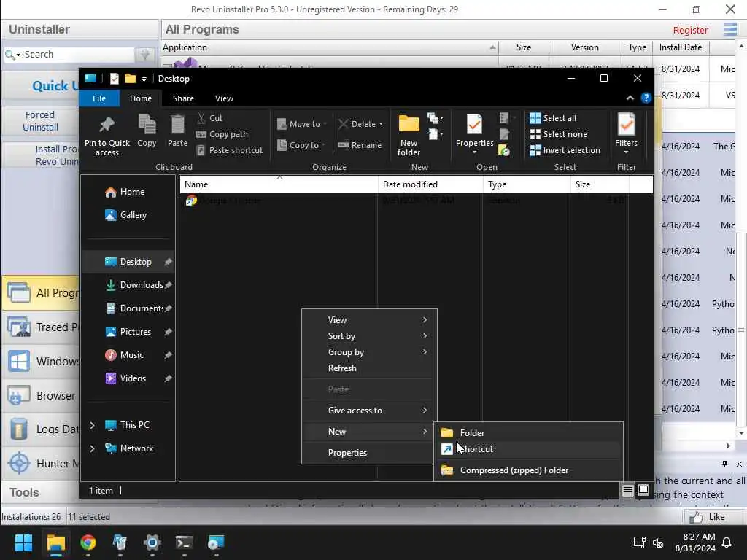Click the Properties ribbon icon

click(x=474, y=133)
